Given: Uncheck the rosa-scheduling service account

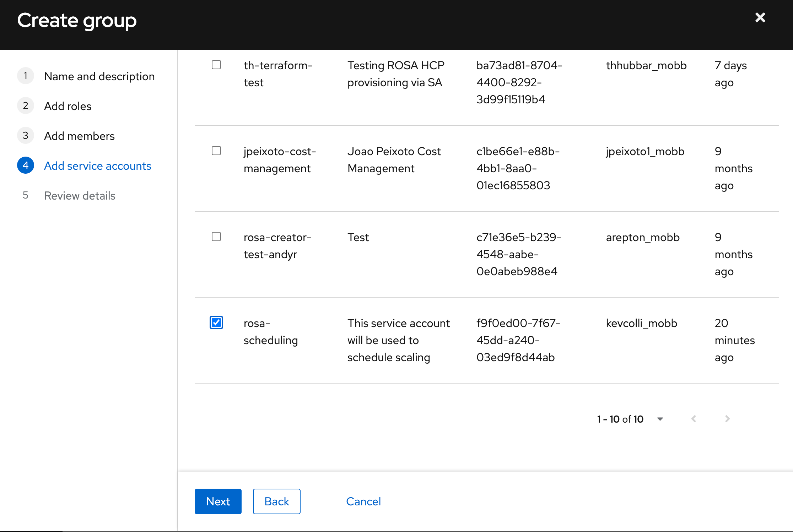Looking at the screenshot, I should (x=216, y=322).
